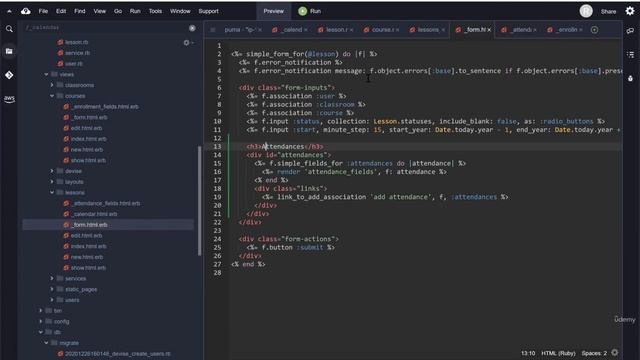Open the tab list menu icon
Image resolution: width=640 pixels, height=360 pixels.
coord(213,30)
